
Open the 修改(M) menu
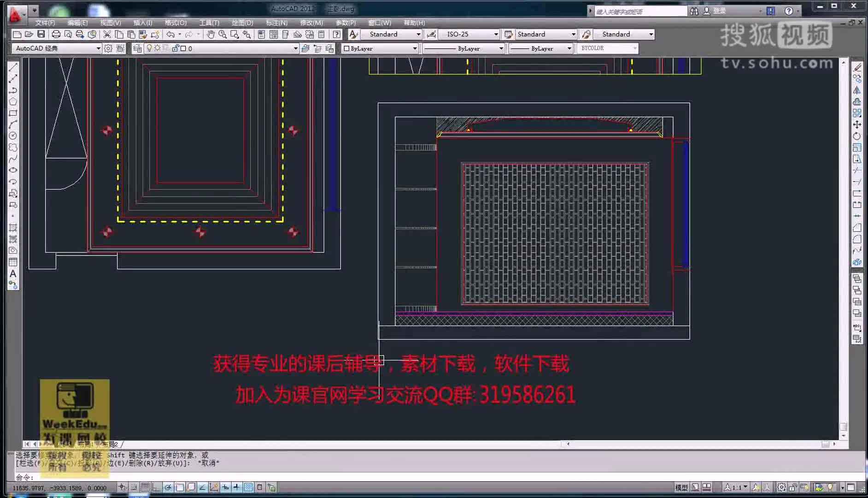coord(311,23)
